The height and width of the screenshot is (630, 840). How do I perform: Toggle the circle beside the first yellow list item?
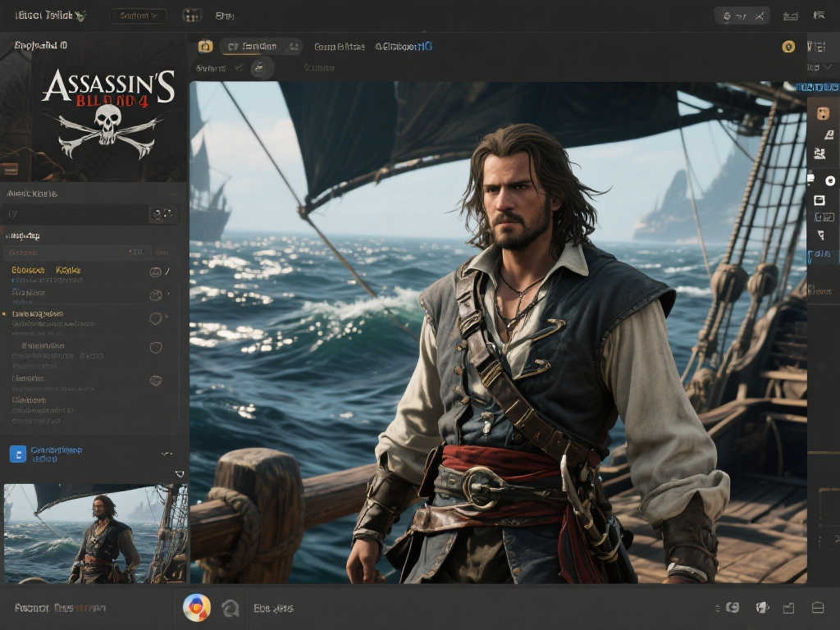(x=156, y=272)
